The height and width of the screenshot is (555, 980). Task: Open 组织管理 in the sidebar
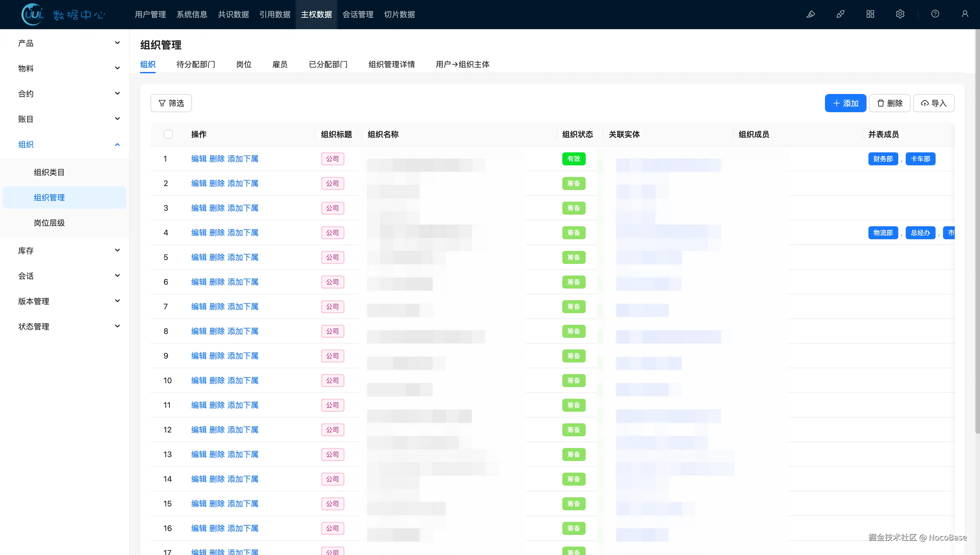coord(65,197)
